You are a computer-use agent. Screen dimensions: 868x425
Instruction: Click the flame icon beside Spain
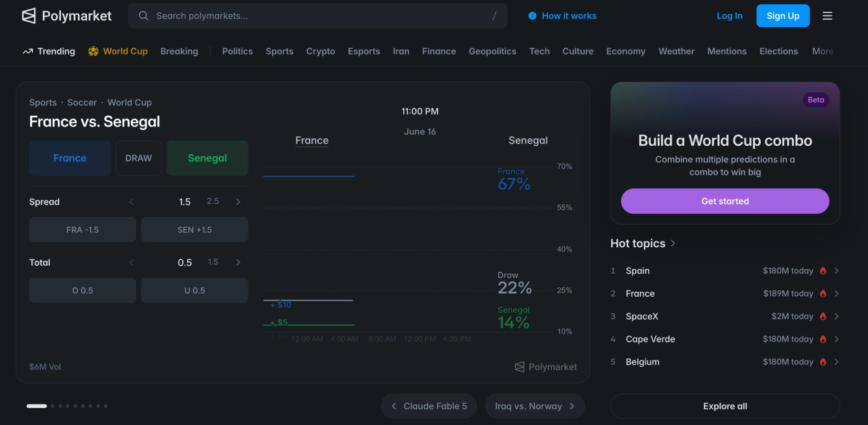[823, 271]
